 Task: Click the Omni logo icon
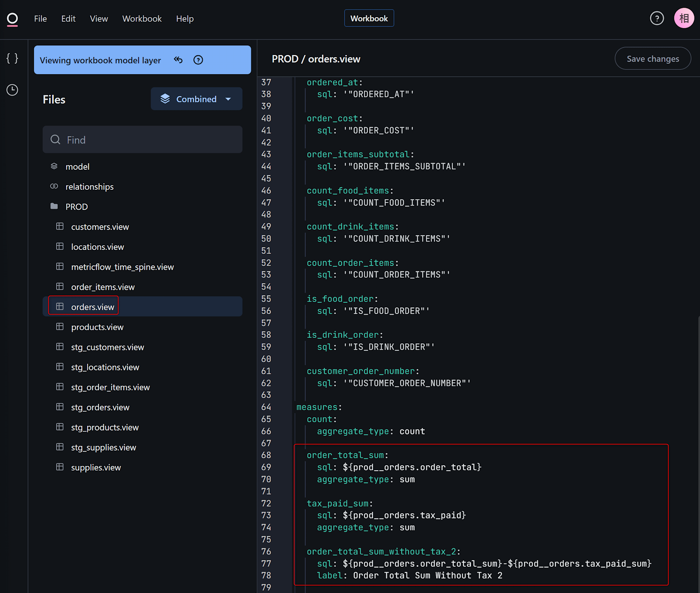(x=12, y=19)
